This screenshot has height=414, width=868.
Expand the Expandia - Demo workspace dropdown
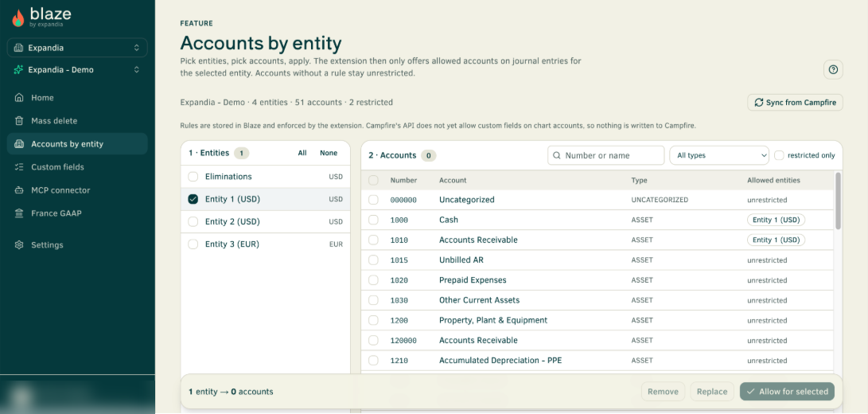[77, 70]
